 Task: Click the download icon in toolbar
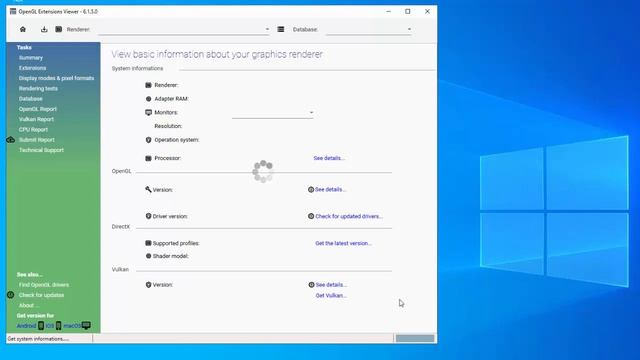pos(44,29)
